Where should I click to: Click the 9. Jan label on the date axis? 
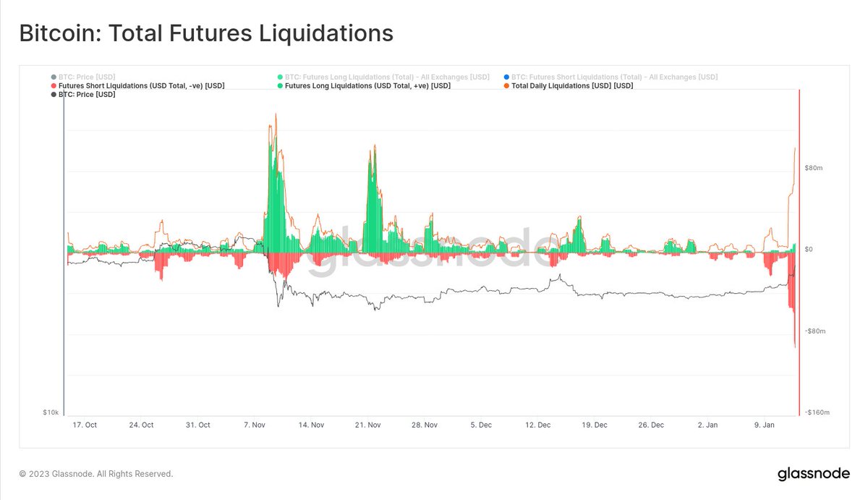click(766, 425)
